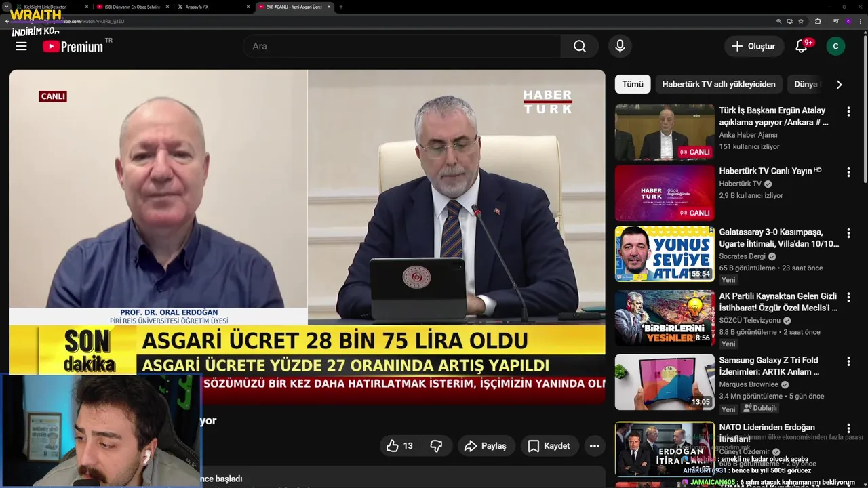
Task: Select the Dünya filter chip
Action: pyautogui.click(x=806, y=84)
